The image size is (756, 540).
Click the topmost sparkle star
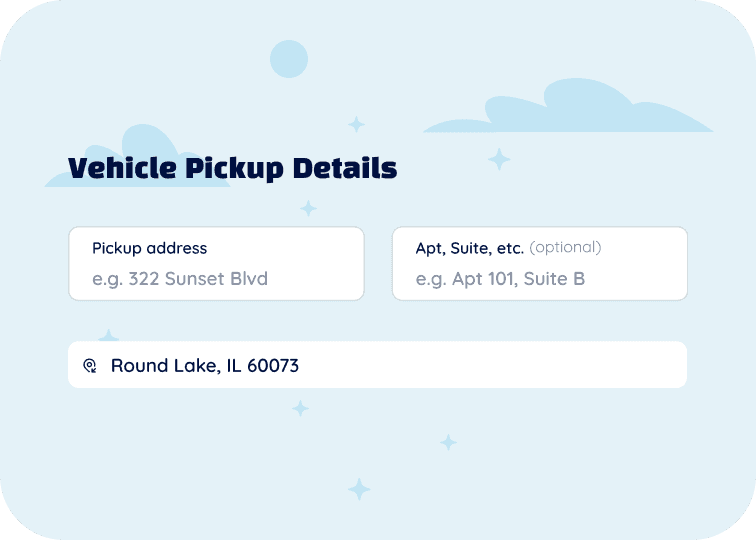(x=356, y=124)
